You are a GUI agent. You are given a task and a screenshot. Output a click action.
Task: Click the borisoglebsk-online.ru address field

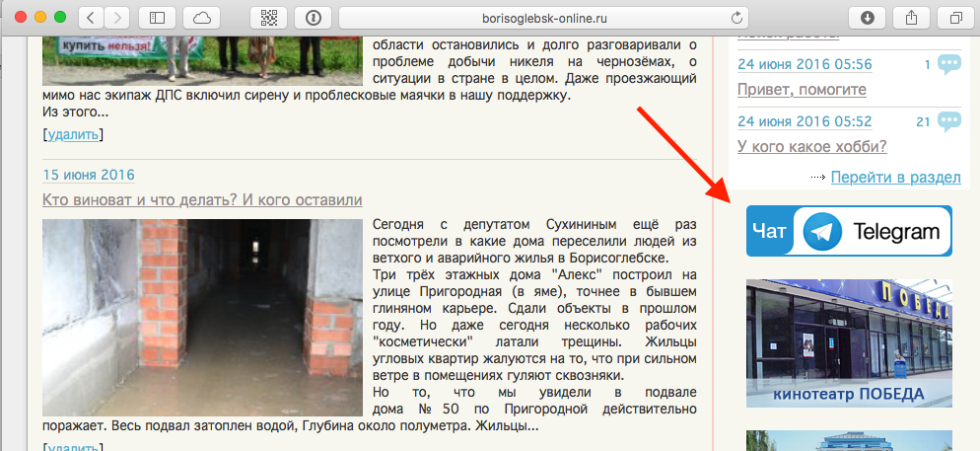(544, 18)
